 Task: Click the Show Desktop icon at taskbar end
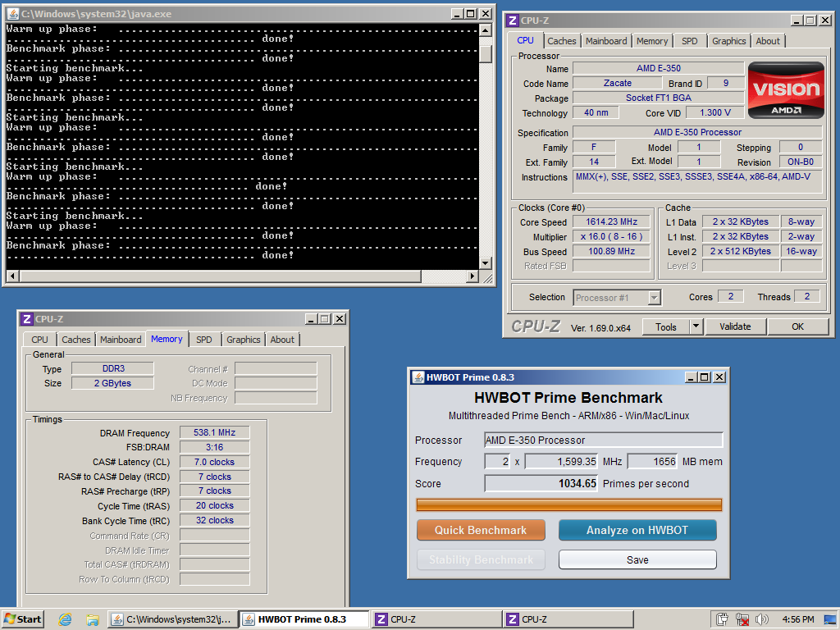(x=830, y=620)
